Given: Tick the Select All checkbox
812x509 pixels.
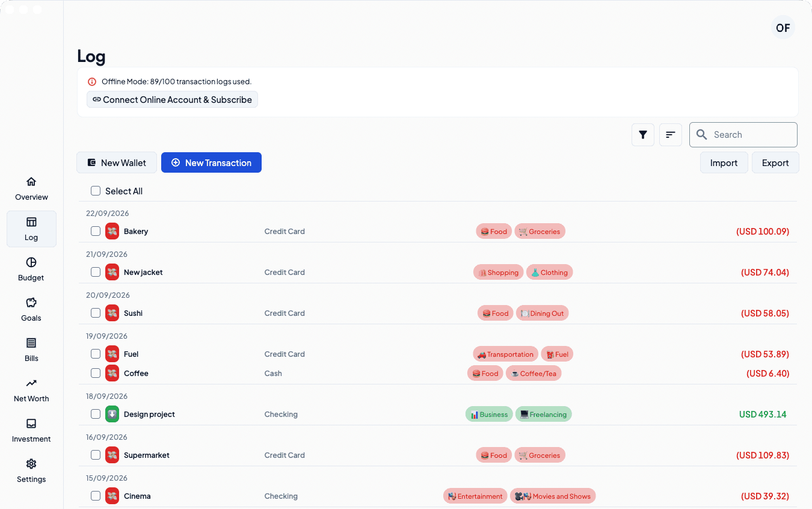Looking at the screenshot, I should click(96, 191).
